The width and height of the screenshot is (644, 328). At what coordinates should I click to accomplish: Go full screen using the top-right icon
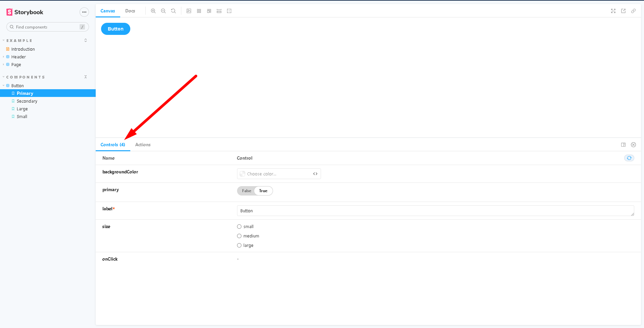tap(613, 11)
